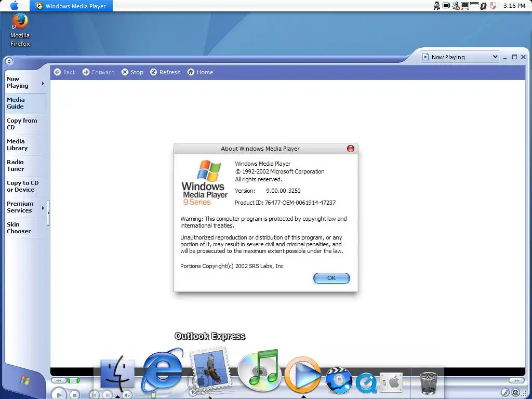Launch Finder from the dock
The image size is (532, 399).
click(117, 374)
